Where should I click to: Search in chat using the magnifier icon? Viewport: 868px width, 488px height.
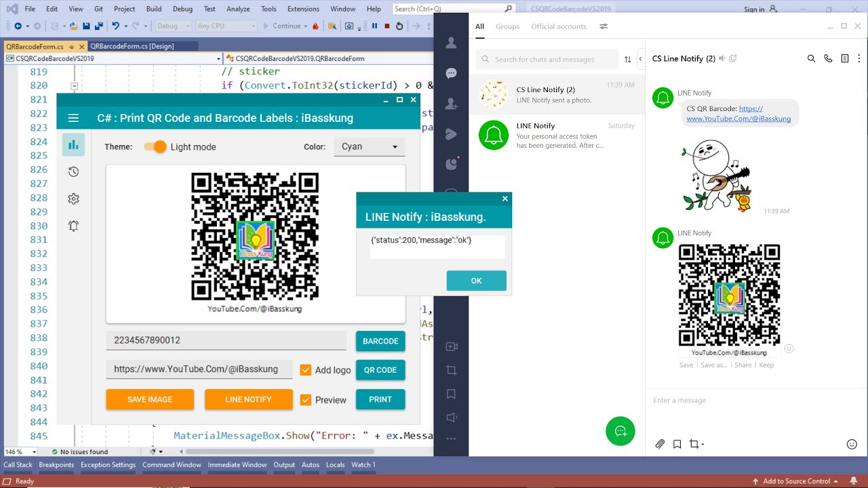[811, 59]
